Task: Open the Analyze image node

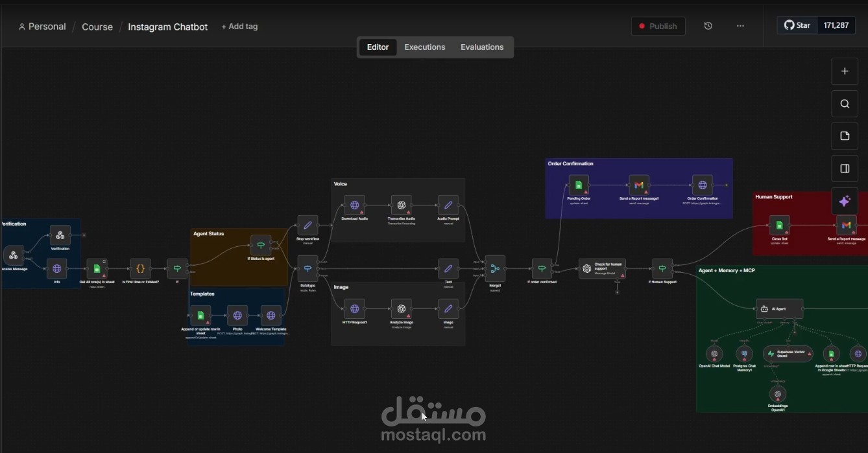Action: point(401,308)
